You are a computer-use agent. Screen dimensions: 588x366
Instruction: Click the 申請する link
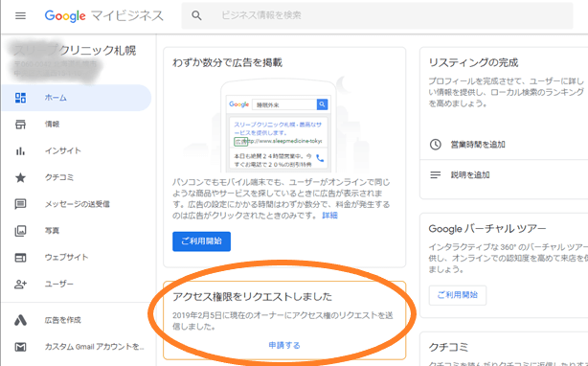(x=284, y=345)
